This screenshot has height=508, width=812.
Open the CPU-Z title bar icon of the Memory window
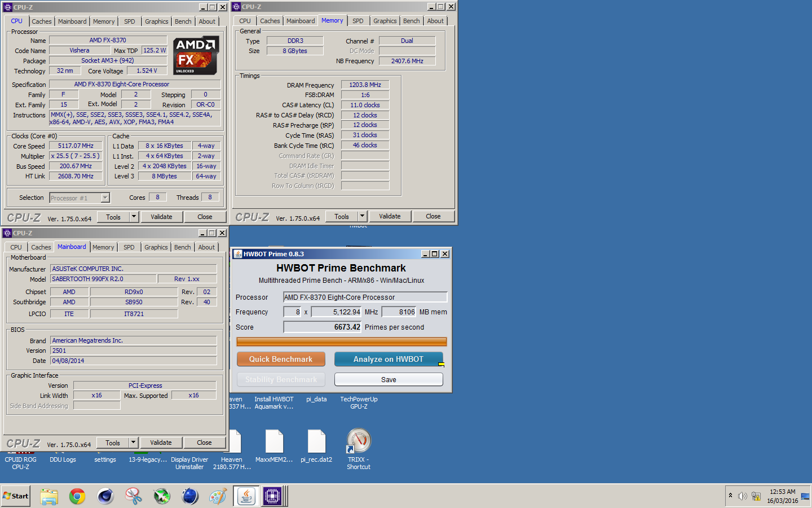[236, 7]
